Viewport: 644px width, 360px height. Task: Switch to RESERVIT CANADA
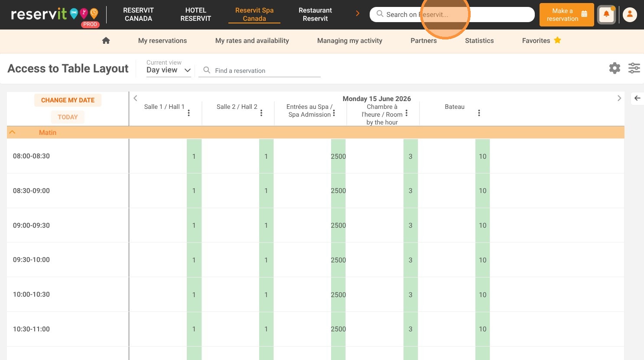(x=138, y=14)
